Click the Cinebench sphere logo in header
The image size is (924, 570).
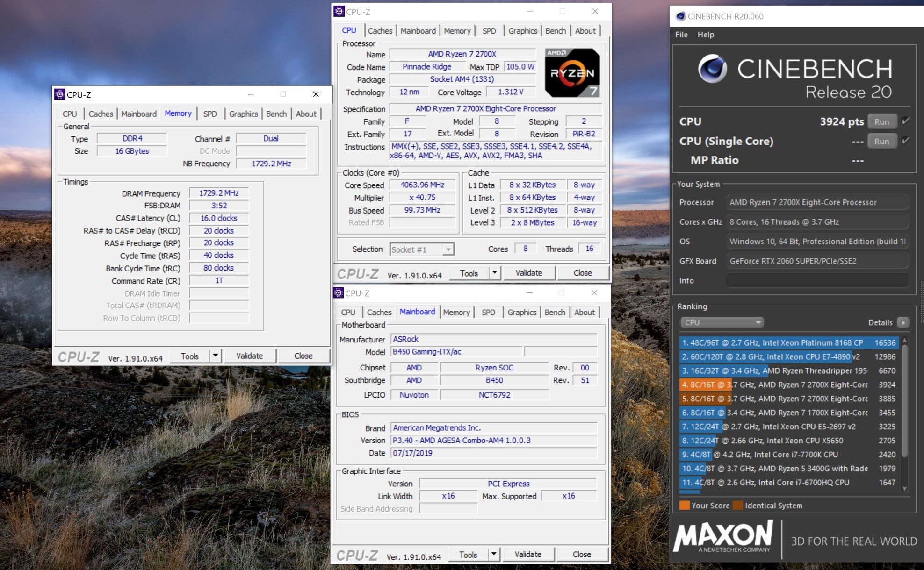712,69
